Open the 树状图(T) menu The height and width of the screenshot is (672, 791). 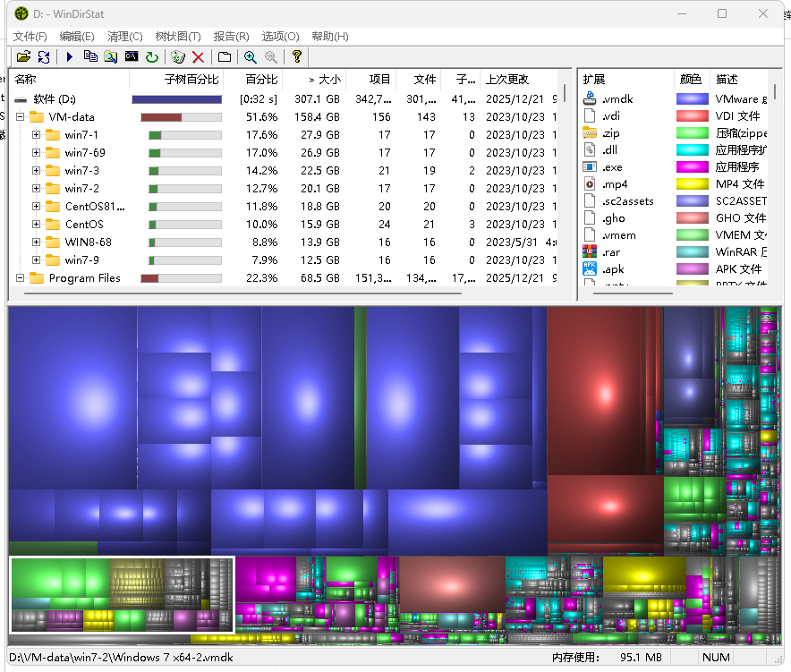tap(178, 37)
